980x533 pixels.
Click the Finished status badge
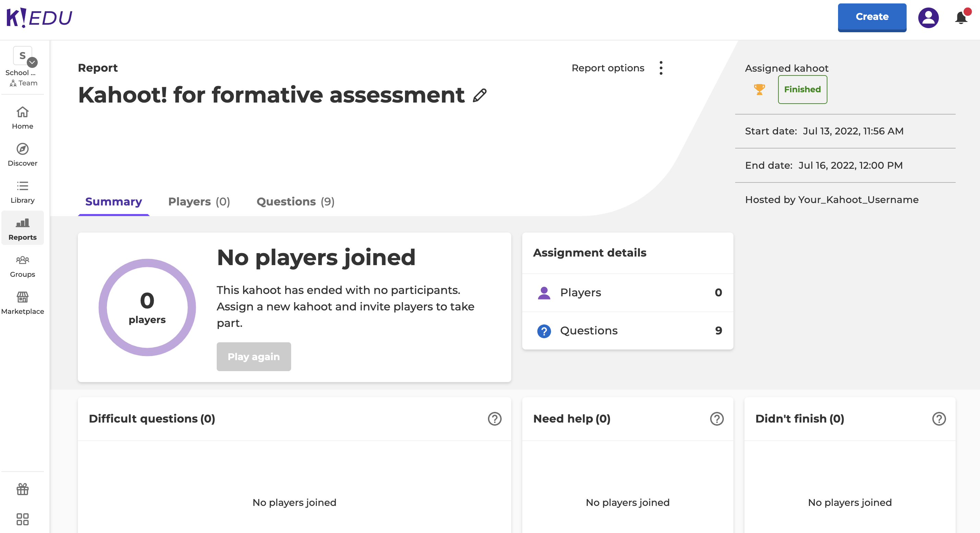(802, 90)
